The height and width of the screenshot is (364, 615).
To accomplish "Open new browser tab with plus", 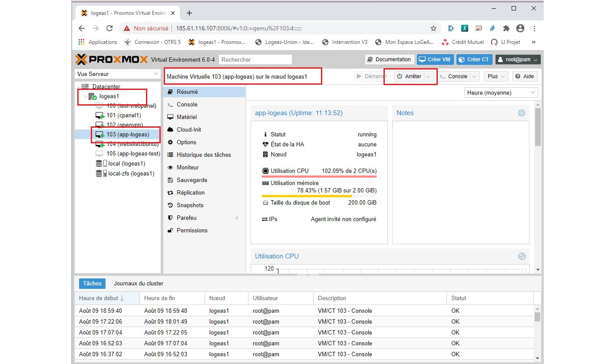I will (x=189, y=13).
